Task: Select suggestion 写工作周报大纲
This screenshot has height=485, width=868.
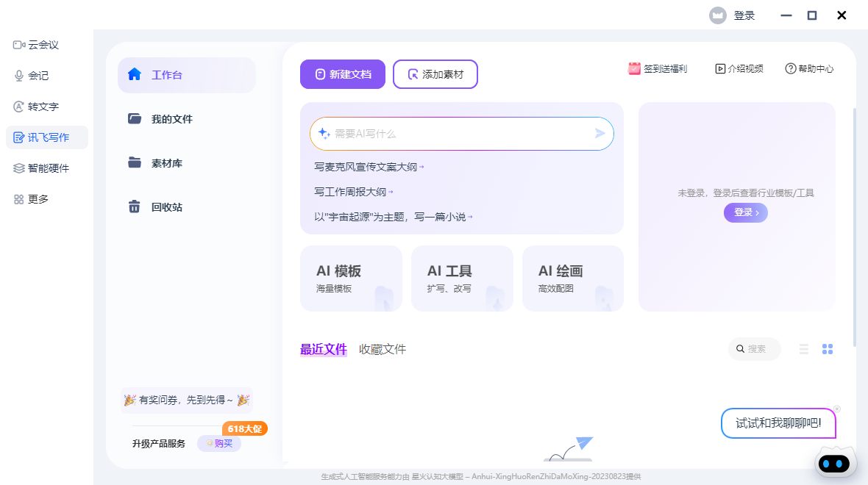Action: [353, 192]
